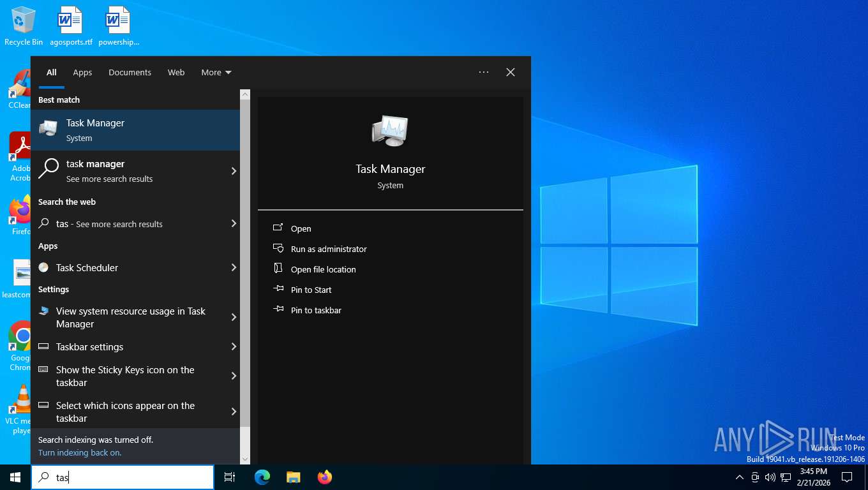Launch Firefox from the taskbar
The image size is (868, 490).
pyautogui.click(x=325, y=477)
